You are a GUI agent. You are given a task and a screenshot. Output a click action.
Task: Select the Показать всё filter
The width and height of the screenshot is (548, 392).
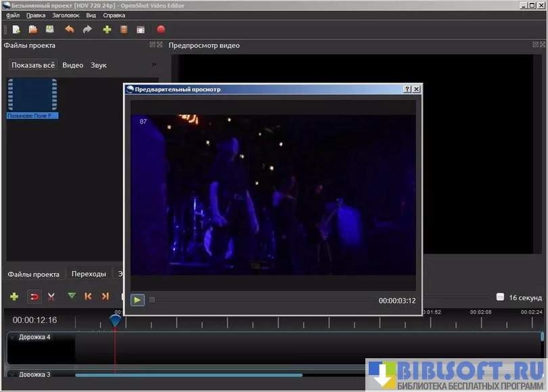pyautogui.click(x=33, y=65)
